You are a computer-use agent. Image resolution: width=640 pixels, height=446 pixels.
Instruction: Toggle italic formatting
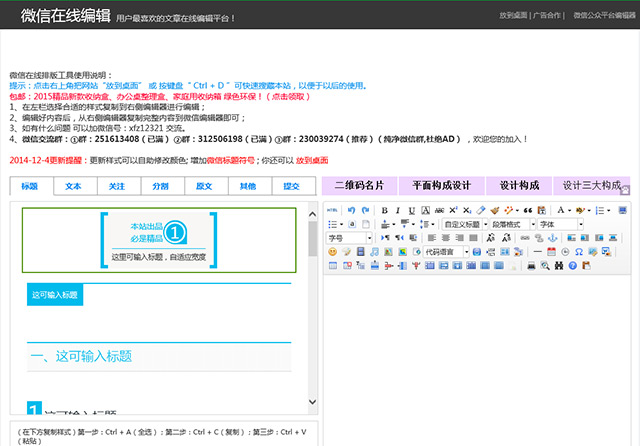(398, 210)
